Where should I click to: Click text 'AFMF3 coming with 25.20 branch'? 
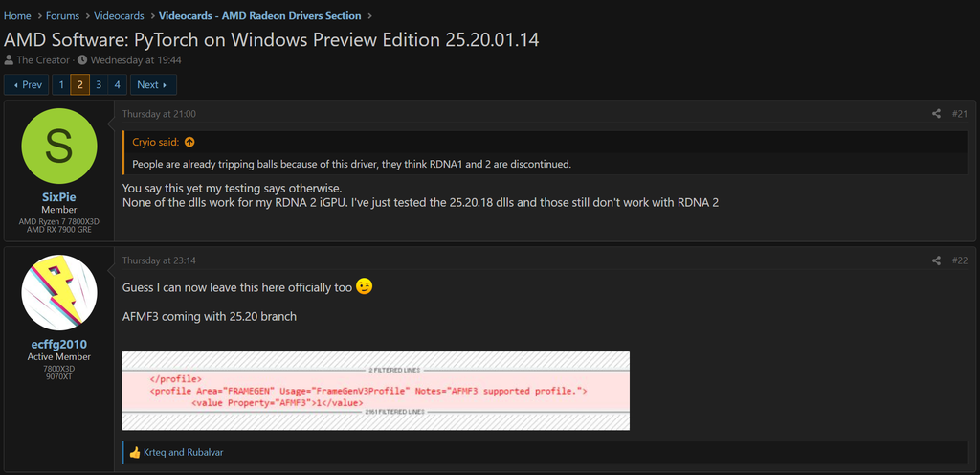(210, 316)
